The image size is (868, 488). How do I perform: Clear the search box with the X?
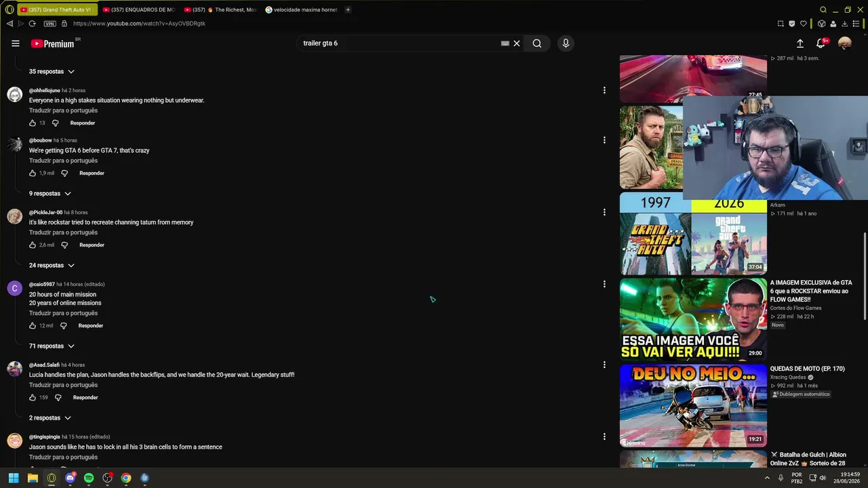(517, 43)
